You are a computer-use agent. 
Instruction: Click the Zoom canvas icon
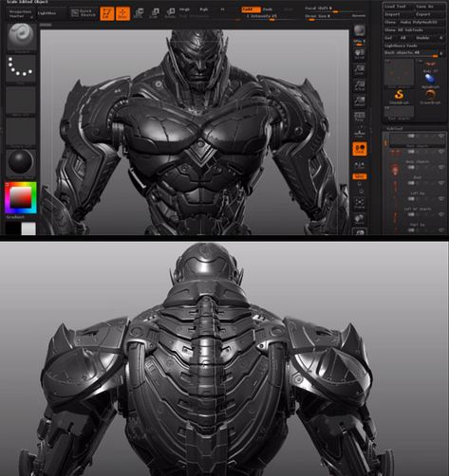point(359,70)
